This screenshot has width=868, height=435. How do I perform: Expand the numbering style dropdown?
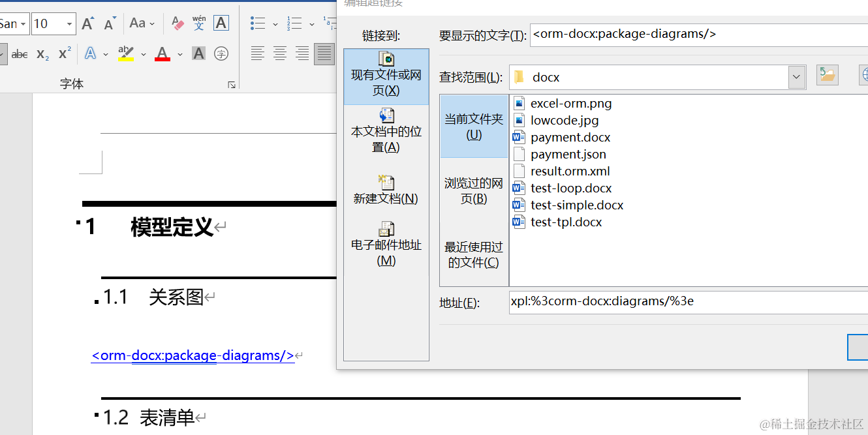click(311, 24)
